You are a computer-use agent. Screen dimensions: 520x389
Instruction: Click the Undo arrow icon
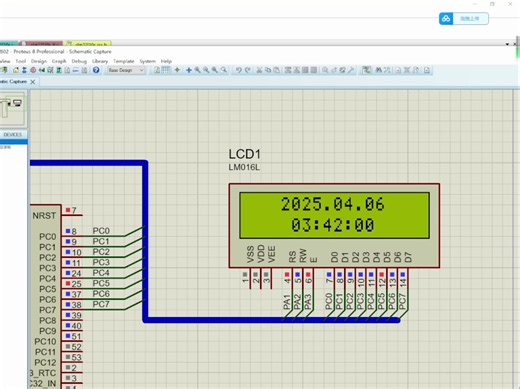(239, 70)
